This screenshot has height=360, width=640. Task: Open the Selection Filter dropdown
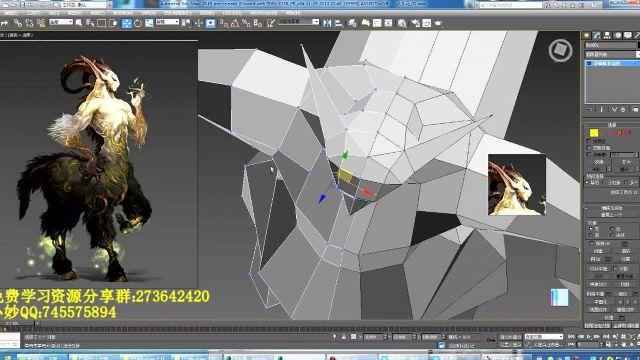(61, 22)
